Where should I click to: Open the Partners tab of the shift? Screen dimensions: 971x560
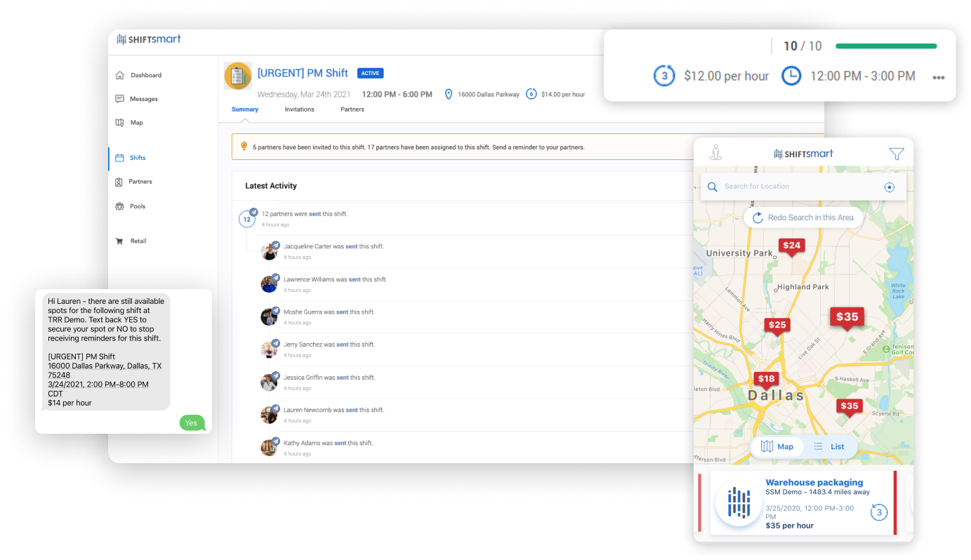[x=352, y=109]
